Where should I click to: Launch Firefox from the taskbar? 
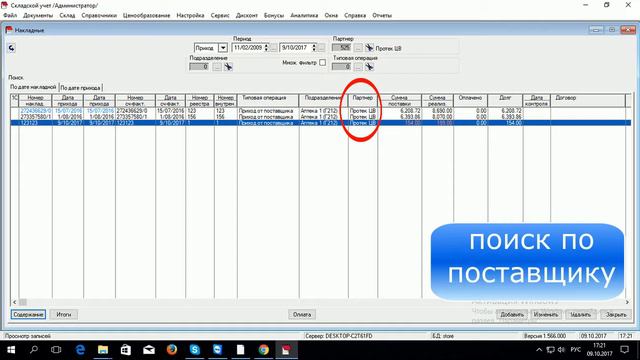pos(172,350)
